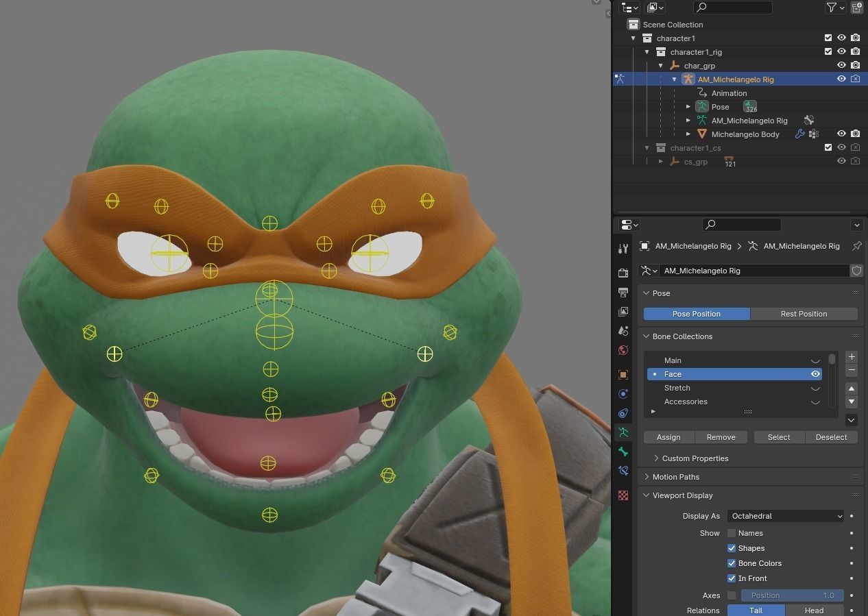Enable the Names checkbox

732,533
